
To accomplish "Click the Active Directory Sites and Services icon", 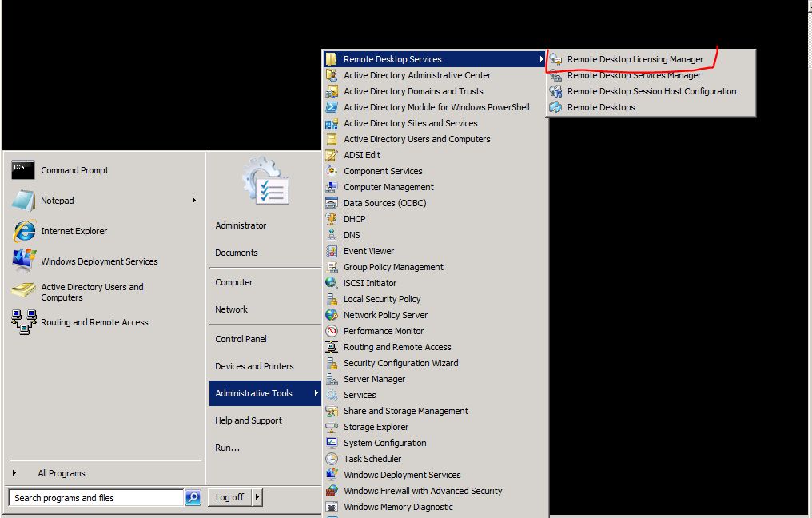I will [x=332, y=123].
